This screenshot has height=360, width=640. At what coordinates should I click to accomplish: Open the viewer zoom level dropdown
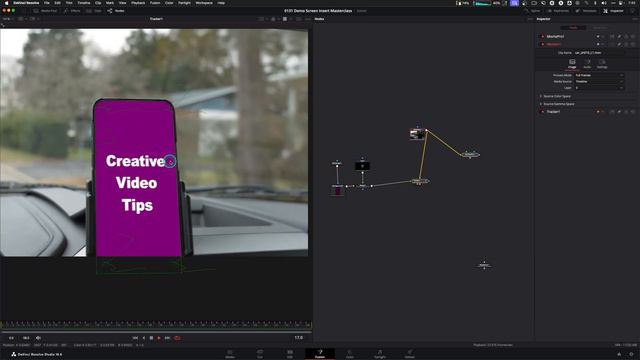[x=8, y=19]
